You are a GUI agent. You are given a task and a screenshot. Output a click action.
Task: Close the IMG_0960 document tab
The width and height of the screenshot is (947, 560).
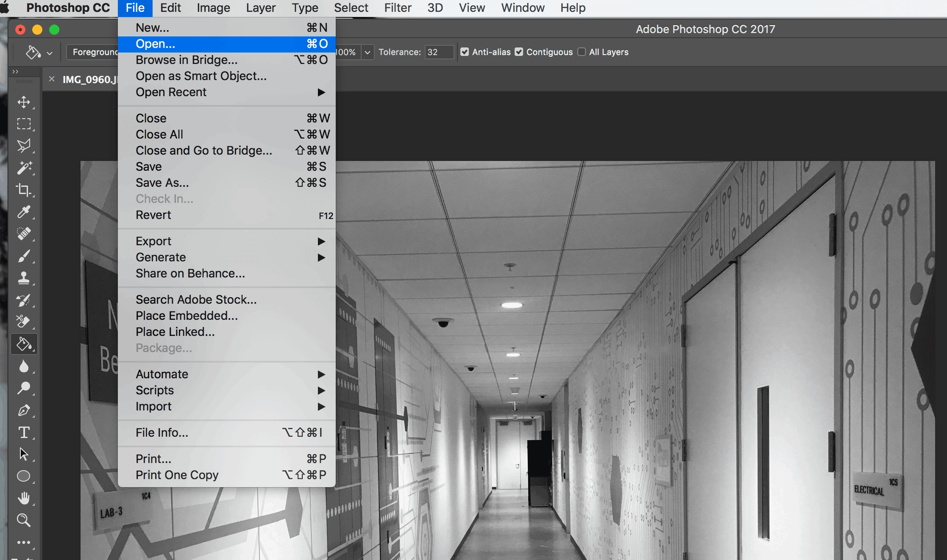click(x=52, y=79)
